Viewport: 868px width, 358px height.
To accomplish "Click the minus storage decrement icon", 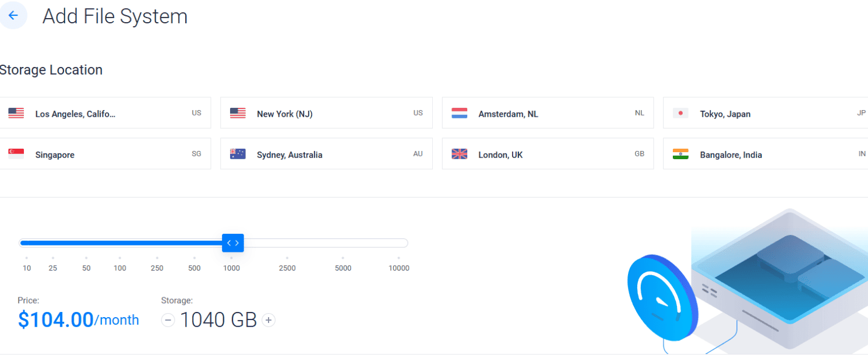I will 168,320.
